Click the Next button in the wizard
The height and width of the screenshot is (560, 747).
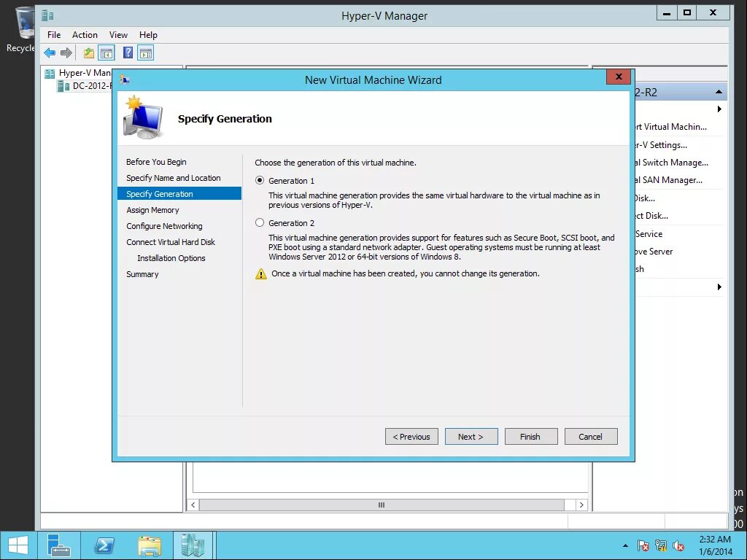[x=471, y=436]
